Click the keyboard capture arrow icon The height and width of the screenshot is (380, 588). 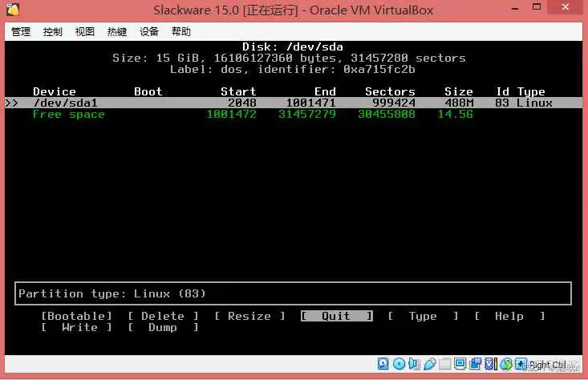point(521,363)
